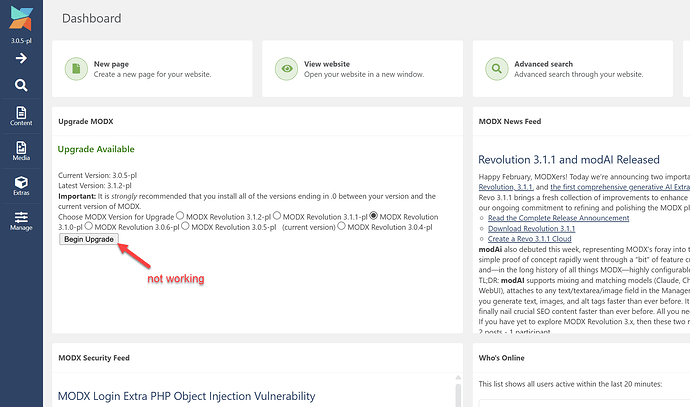690x407 pixels.
Task: Click the View website eye icon
Action: click(287, 69)
